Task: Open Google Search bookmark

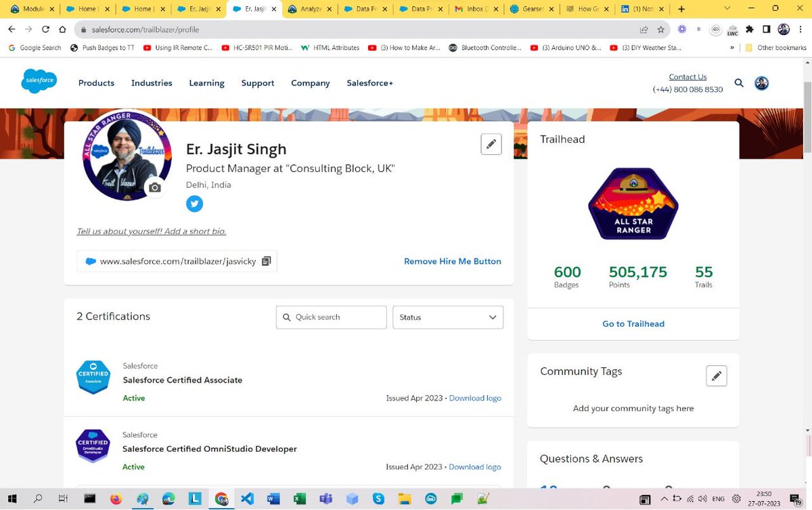Action: [x=36, y=48]
